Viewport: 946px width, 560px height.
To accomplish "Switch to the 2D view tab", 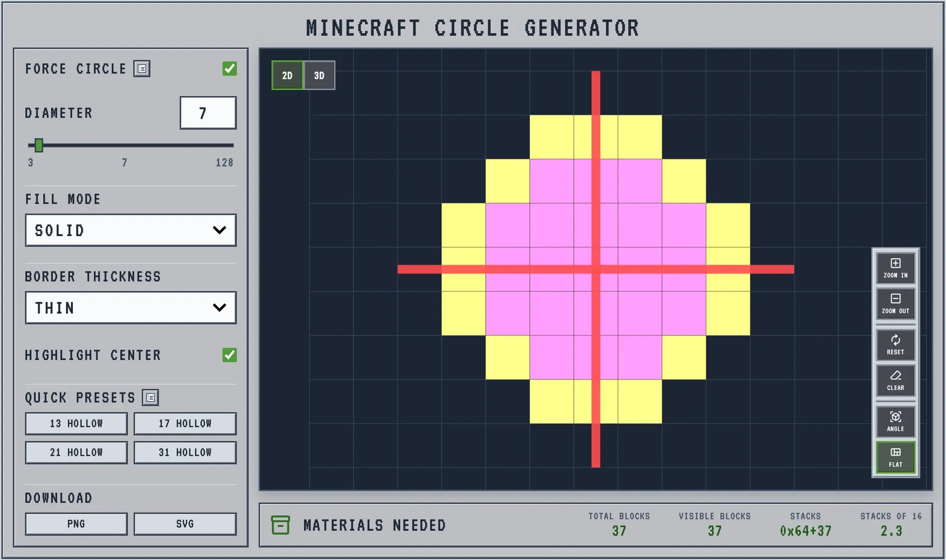I will pos(287,75).
